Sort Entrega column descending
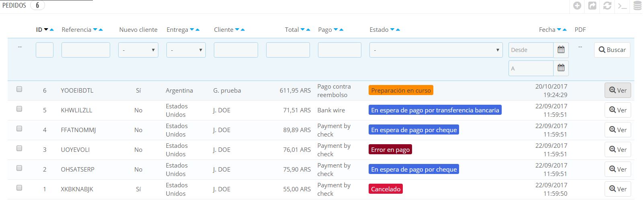644x203 pixels. pyautogui.click(x=192, y=29)
